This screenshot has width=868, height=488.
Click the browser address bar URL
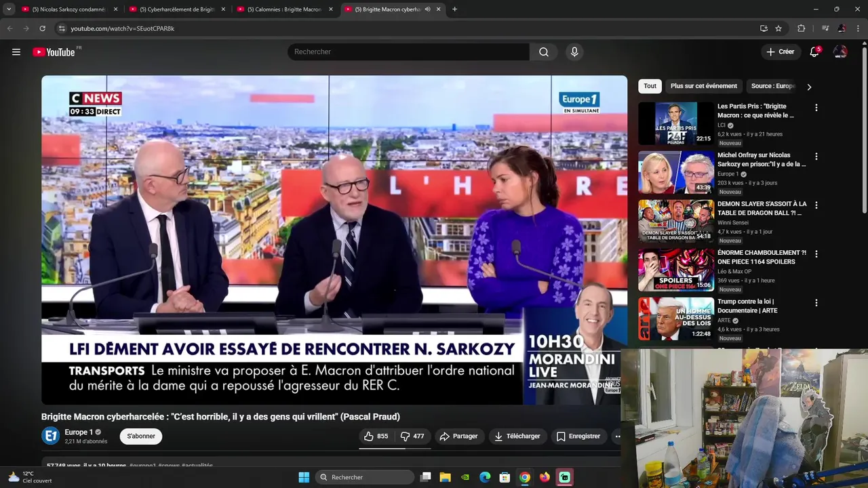coord(122,28)
